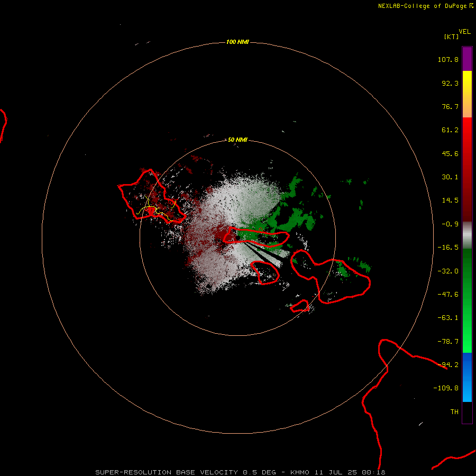Select the -32.0 scale value
Viewport: 476px width, 476px height.
coord(448,271)
